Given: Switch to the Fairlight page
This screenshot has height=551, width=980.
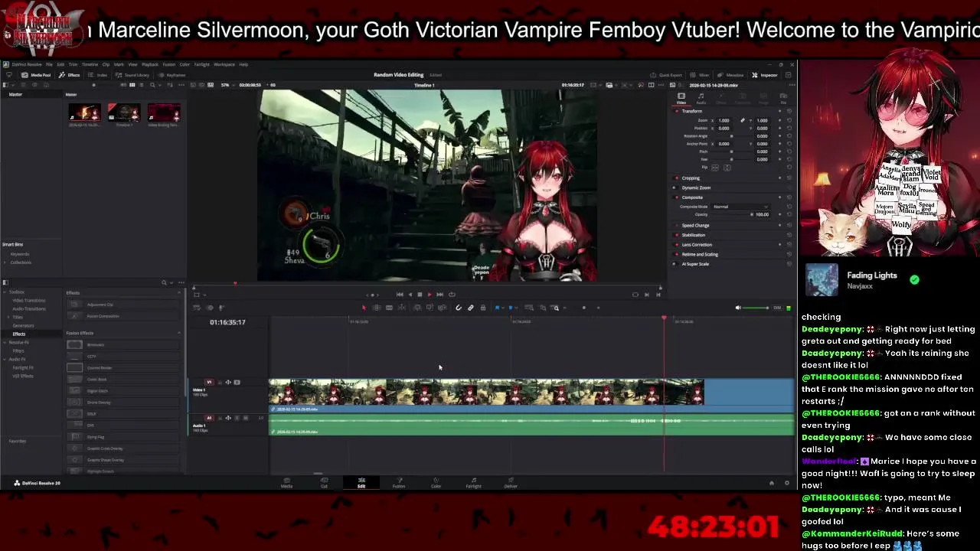Looking at the screenshot, I should (473, 483).
